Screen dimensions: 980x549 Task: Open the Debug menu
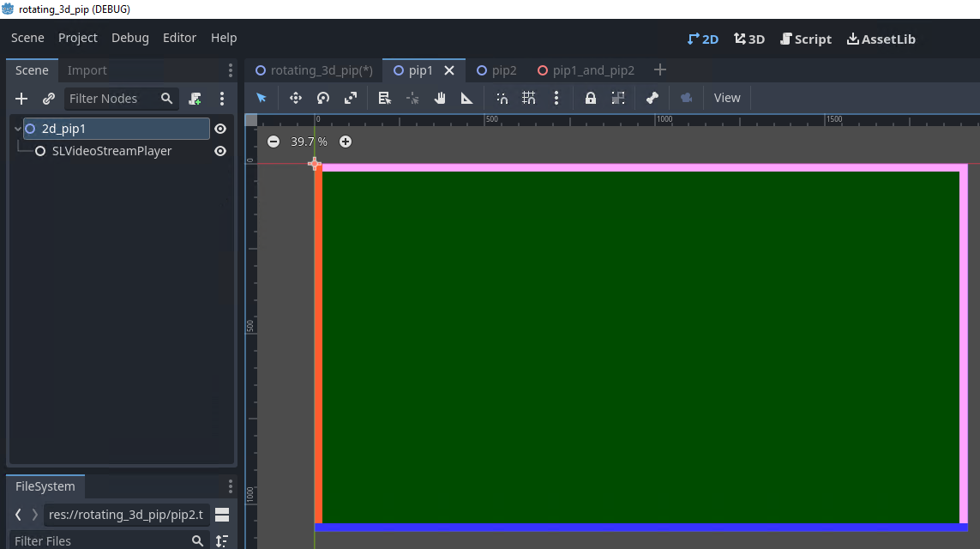(130, 38)
